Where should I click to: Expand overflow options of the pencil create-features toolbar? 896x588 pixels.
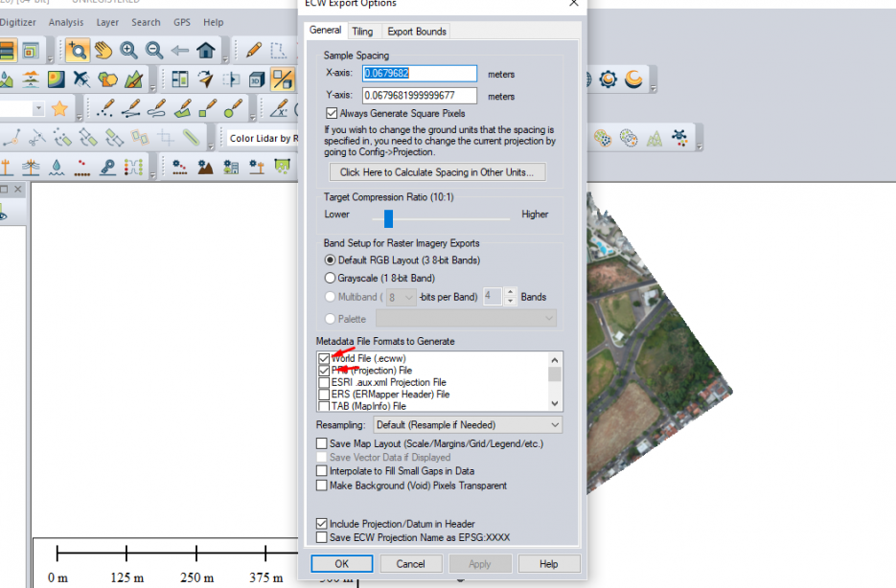253,117
